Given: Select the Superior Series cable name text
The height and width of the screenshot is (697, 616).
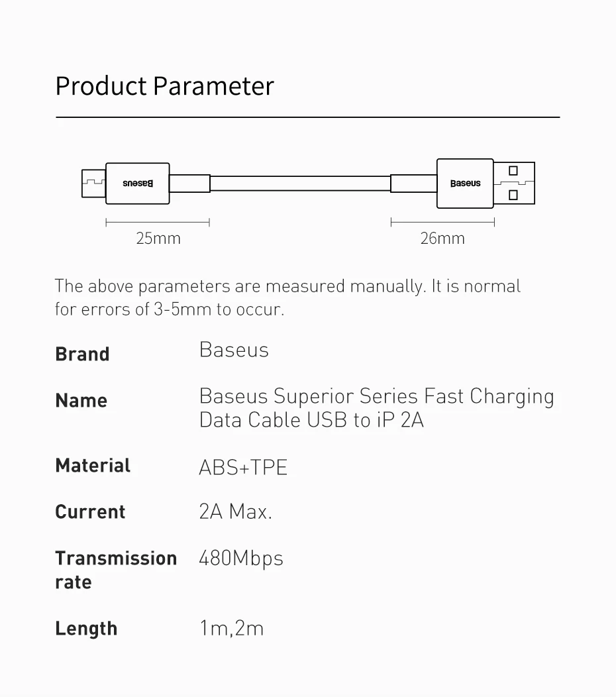Looking at the screenshot, I should (x=376, y=408).
